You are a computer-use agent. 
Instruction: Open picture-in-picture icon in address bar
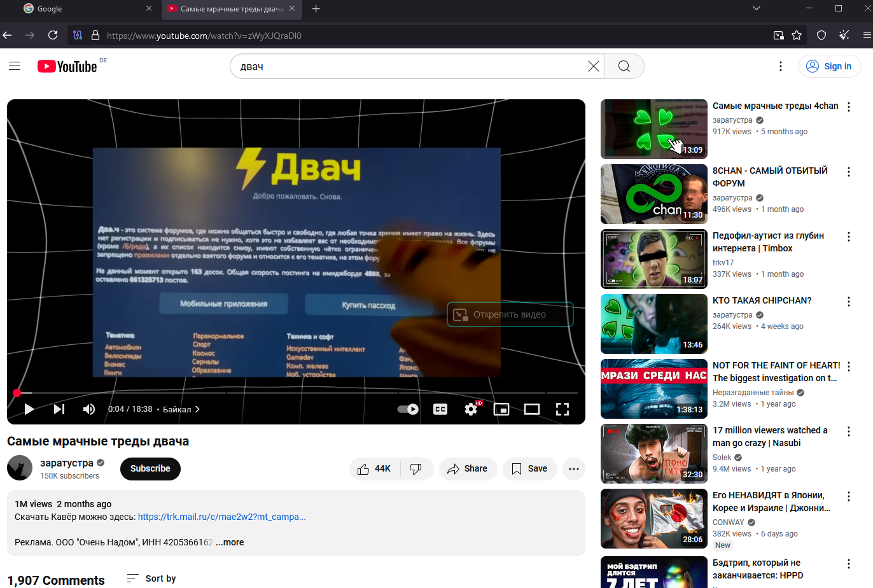tap(778, 35)
